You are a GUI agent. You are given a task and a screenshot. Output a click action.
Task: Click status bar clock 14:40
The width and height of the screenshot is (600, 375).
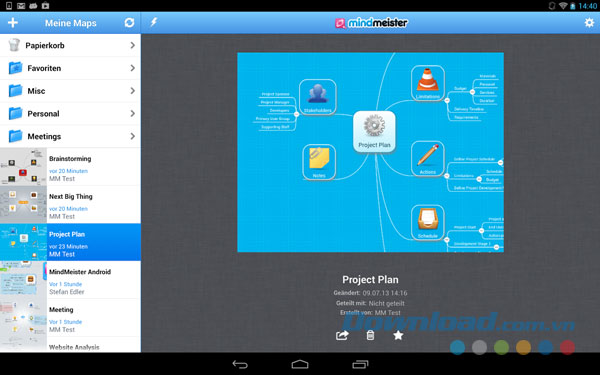588,6
